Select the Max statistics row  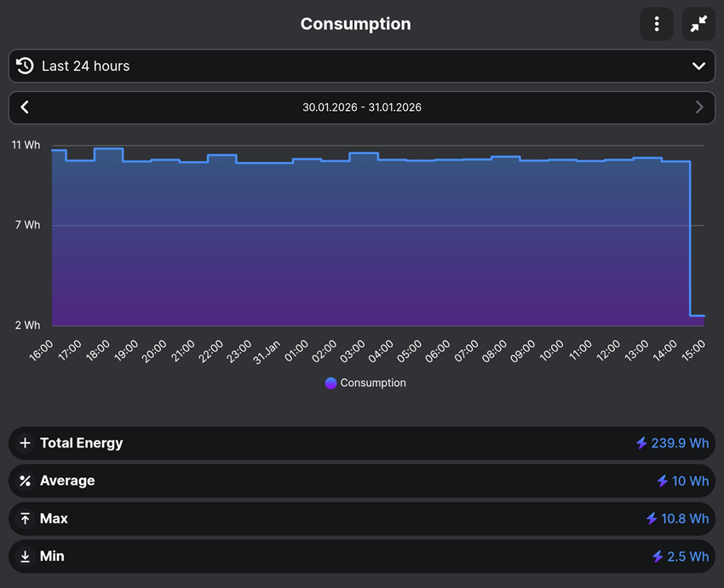[362, 519]
